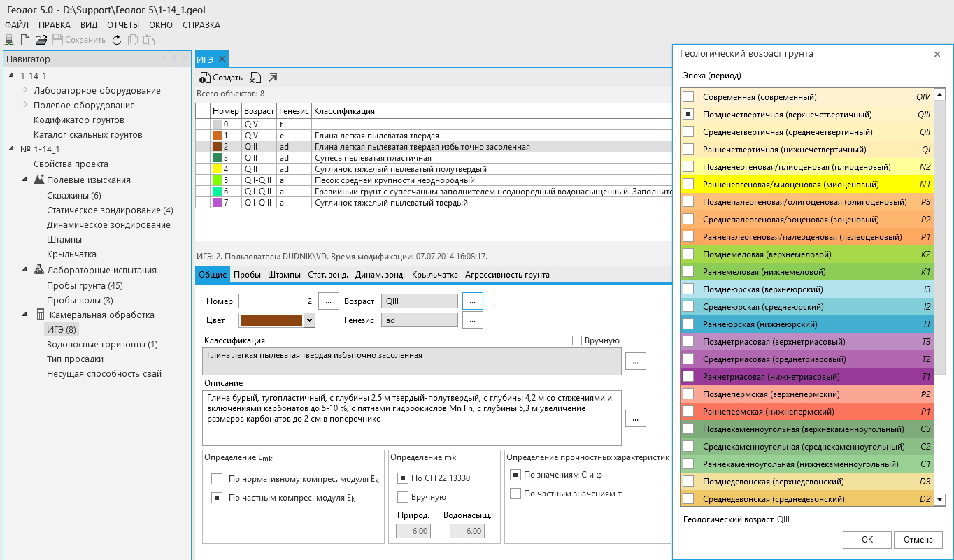
Task: Collapse Камеральная обработка tree branch
Action: click(x=25, y=315)
